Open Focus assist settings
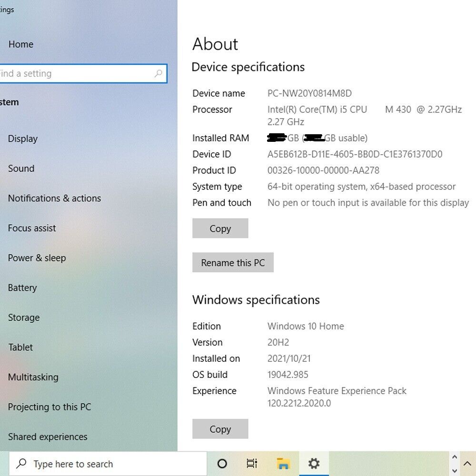The image size is (476, 476). point(32,228)
